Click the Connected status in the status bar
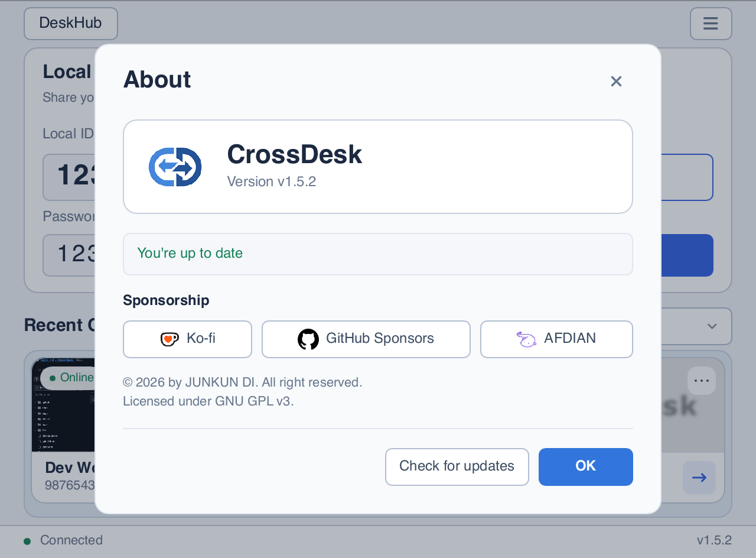This screenshot has width=756, height=558. tap(63, 540)
